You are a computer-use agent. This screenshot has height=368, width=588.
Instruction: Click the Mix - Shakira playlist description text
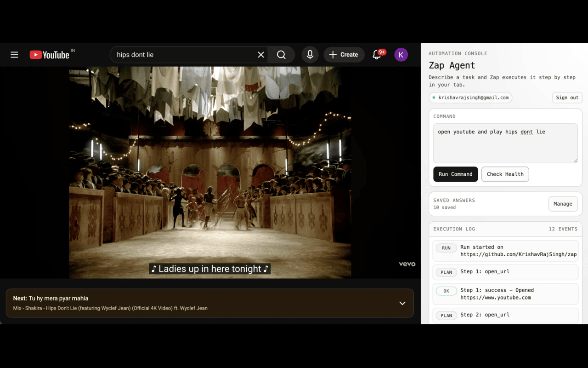(x=110, y=308)
